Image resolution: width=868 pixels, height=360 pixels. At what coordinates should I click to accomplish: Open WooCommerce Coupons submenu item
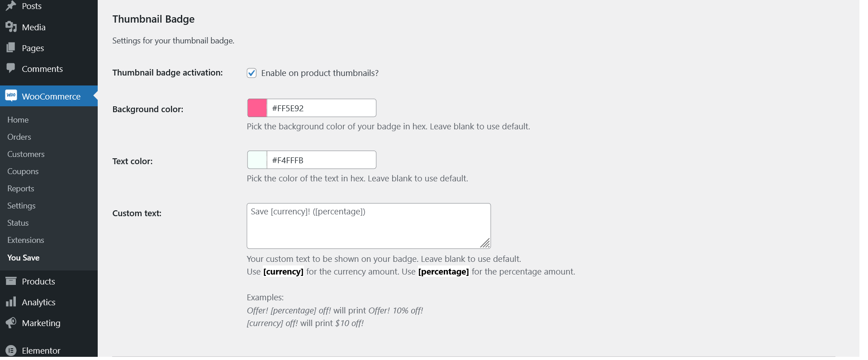pyautogui.click(x=23, y=171)
